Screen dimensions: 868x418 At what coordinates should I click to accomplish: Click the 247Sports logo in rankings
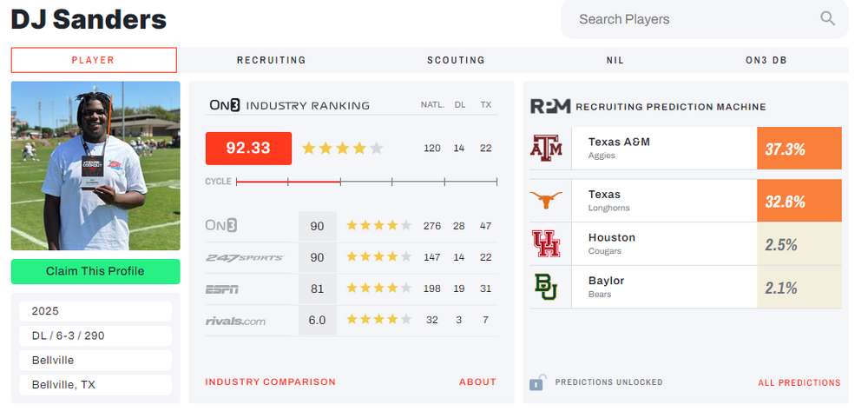pos(244,258)
